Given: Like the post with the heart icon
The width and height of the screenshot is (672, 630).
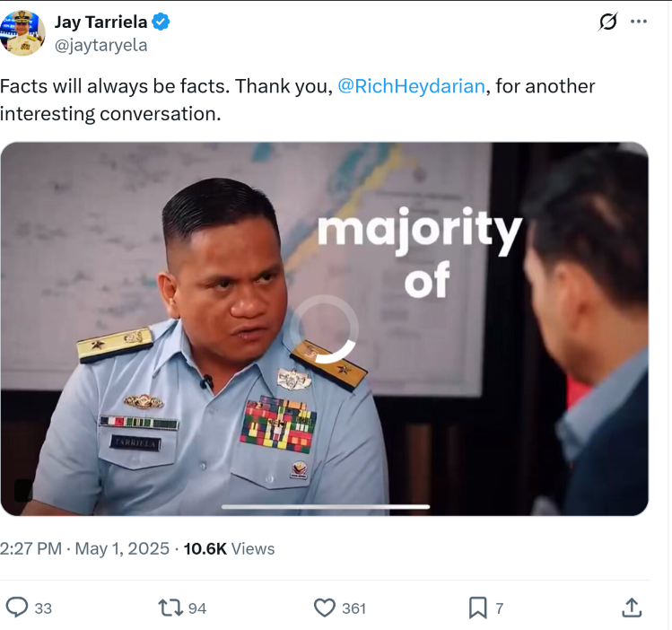Looking at the screenshot, I should click(325, 608).
